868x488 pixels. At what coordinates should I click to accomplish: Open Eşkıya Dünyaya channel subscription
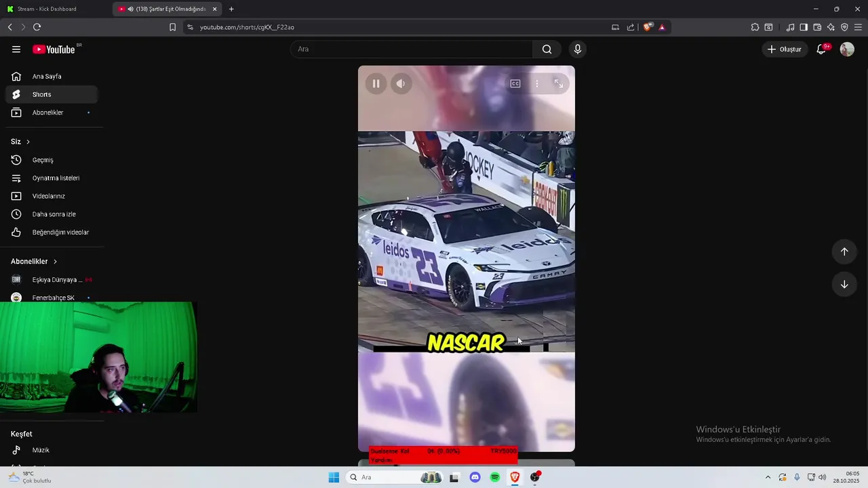[x=52, y=279]
